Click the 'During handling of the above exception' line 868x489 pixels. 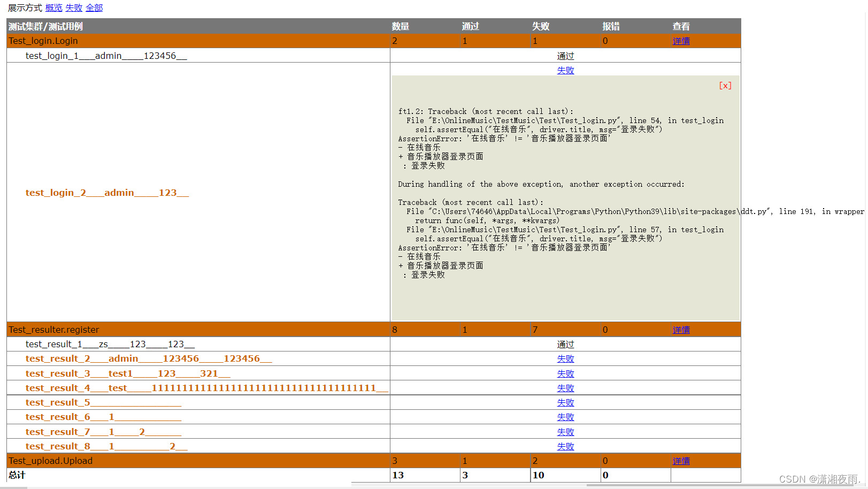541,185
